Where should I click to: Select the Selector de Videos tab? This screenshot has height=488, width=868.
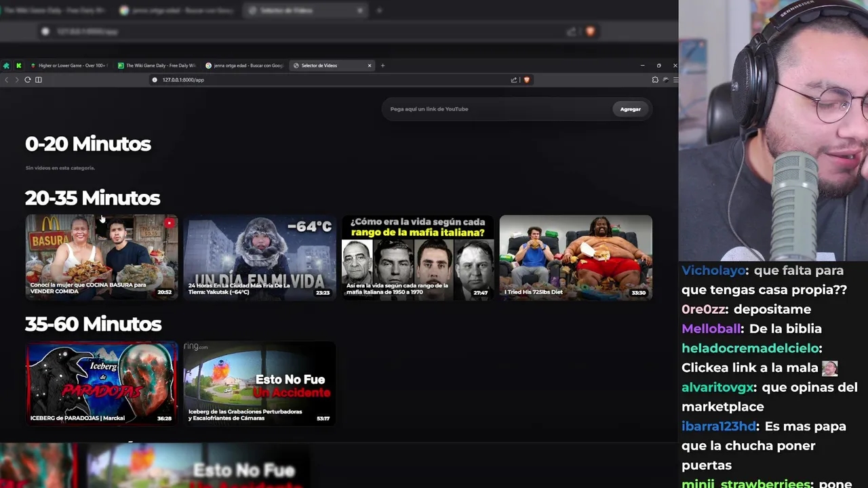point(331,66)
